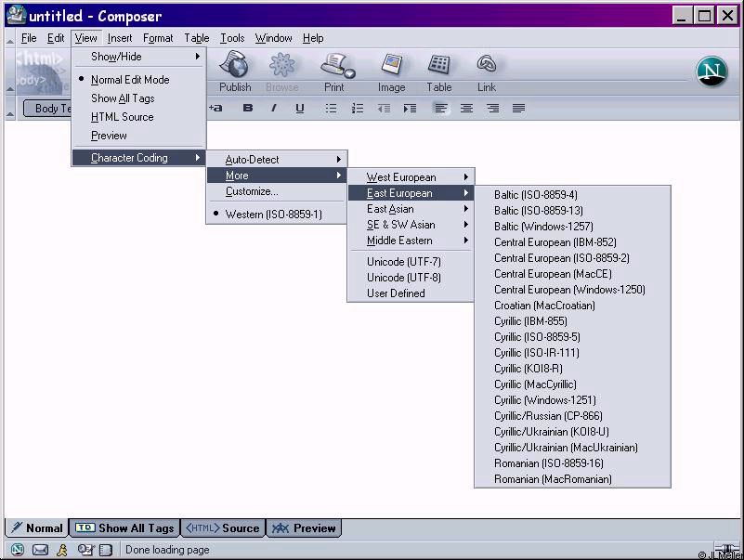Align text left

pyautogui.click(x=441, y=109)
